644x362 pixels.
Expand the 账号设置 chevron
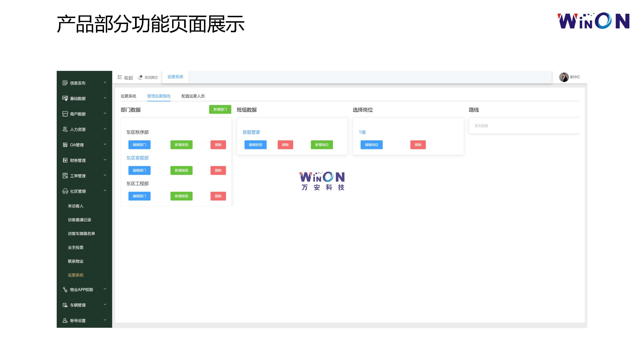click(x=105, y=320)
